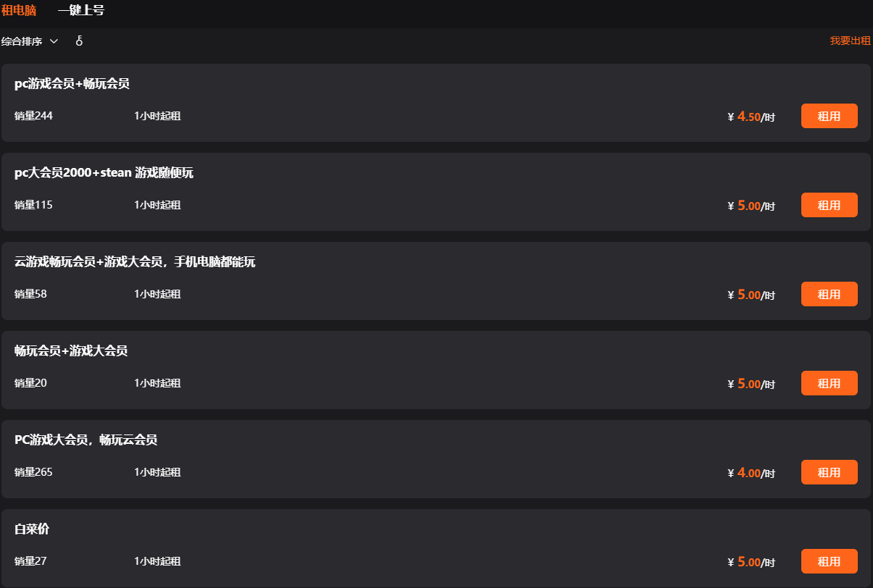Hit 租用 for the ¥4.00 PC游戏大会员 listing
The height and width of the screenshot is (588, 873).
click(829, 472)
